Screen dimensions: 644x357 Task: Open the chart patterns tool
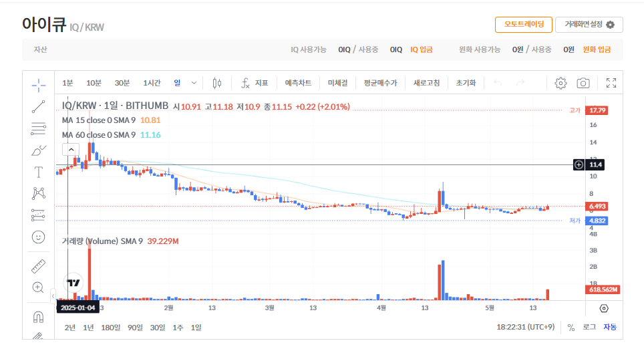coord(38,193)
